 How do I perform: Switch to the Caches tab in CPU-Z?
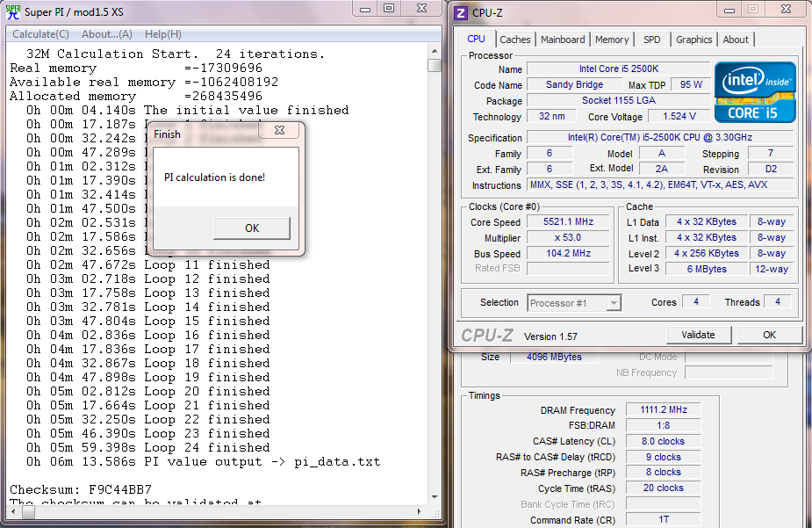tap(514, 40)
